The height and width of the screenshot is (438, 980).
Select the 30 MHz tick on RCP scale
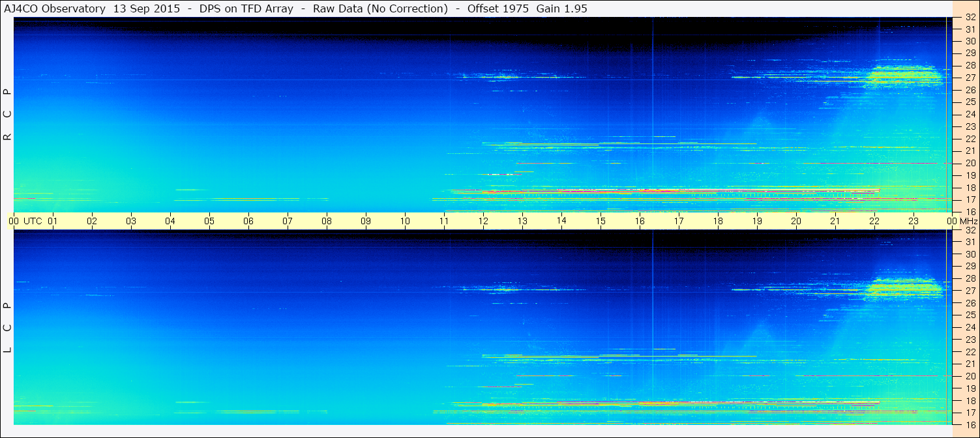(x=970, y=41)
